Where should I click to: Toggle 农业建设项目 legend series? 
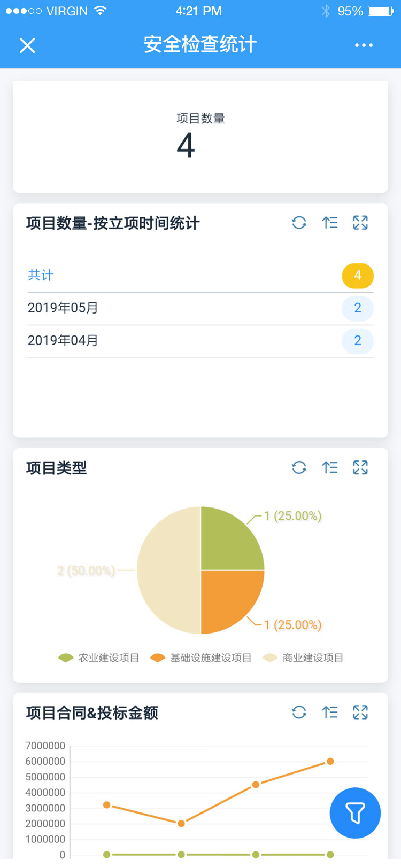click(x=99, y=658)
